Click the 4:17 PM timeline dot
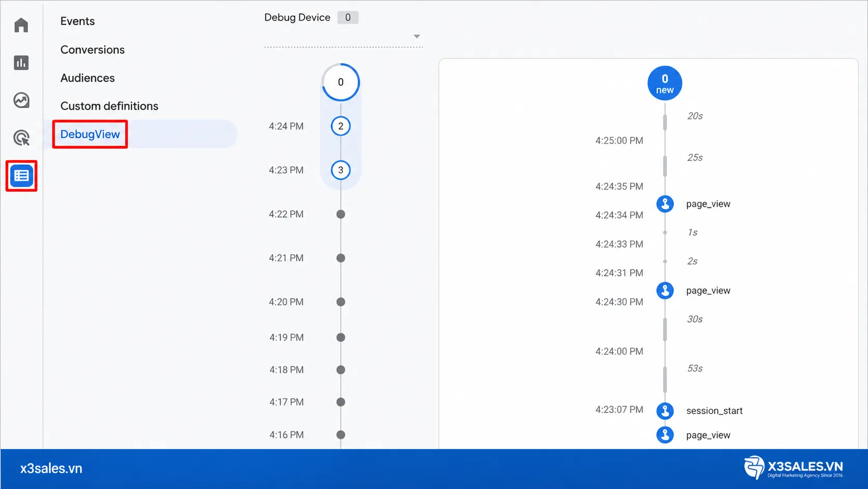The height and width of the screenshot is (489, 868). tap(341, 402)
